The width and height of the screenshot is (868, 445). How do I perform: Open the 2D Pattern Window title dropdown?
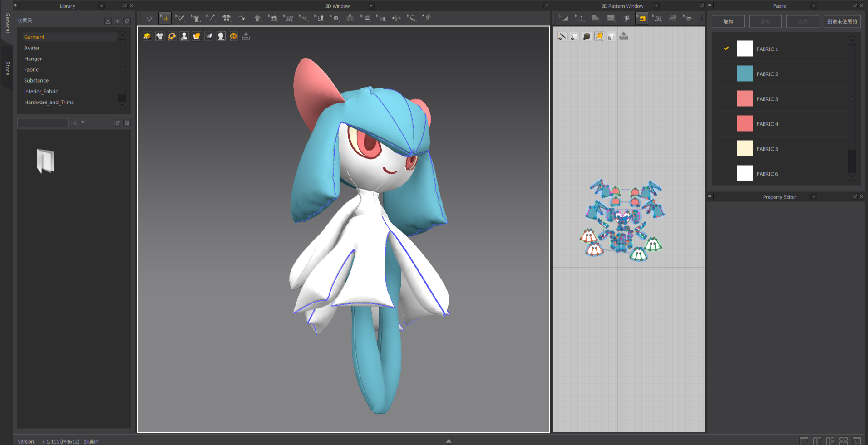tap(656, 6)
